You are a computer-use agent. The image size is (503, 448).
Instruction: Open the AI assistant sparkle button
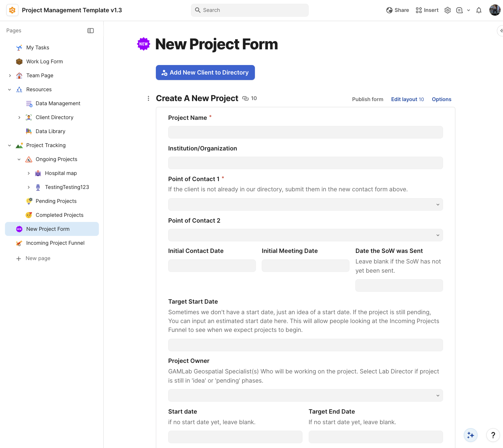(x=470, y=435)
